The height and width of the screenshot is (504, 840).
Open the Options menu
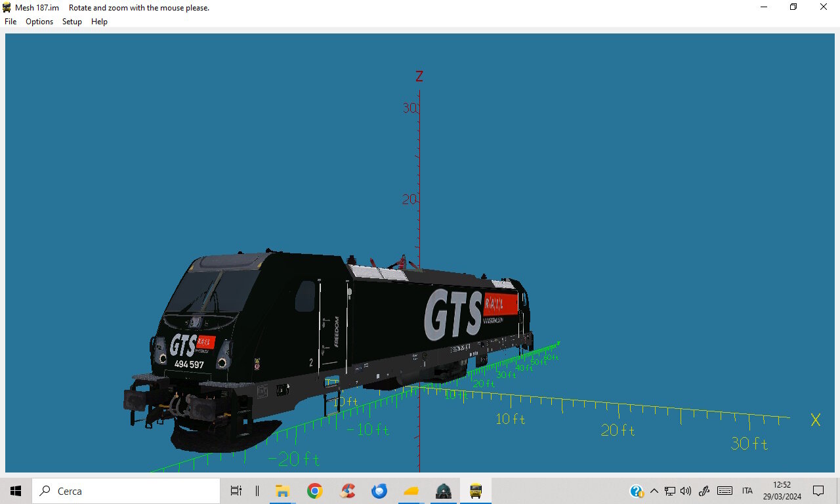(x=39, y=22)
